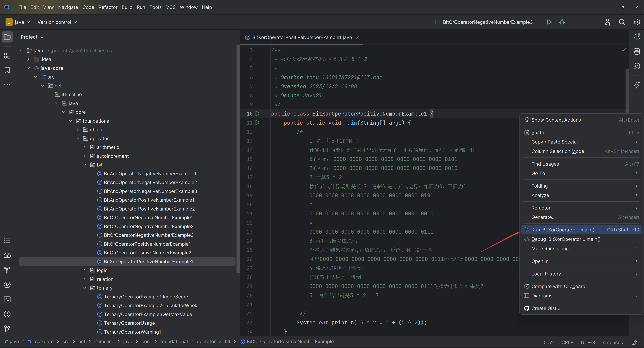Open the AI Assistant sparkle icon

(636, 85)
